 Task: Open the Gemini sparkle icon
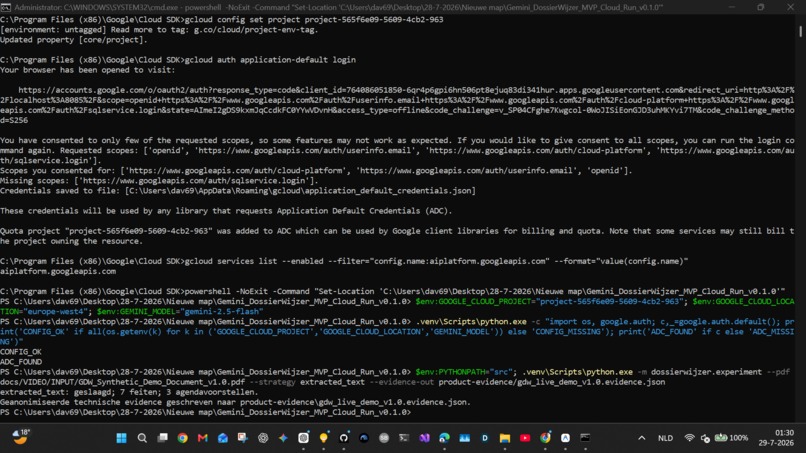(x=283, y=438)
